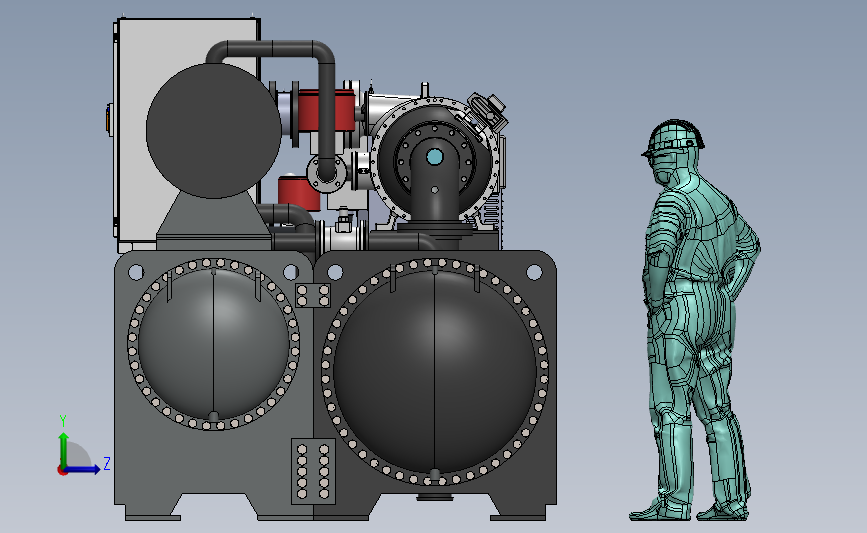Screen dimensions: 867x533
Task: Click the blue Z axis arrow of the triad
Action: 84,470
